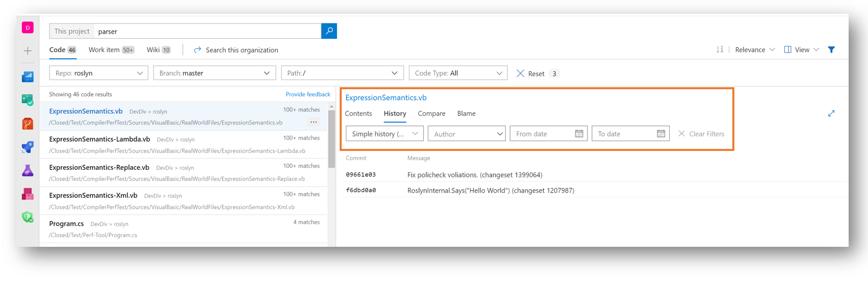
Task: Click the magnifier search button
Action: (329, 31)
